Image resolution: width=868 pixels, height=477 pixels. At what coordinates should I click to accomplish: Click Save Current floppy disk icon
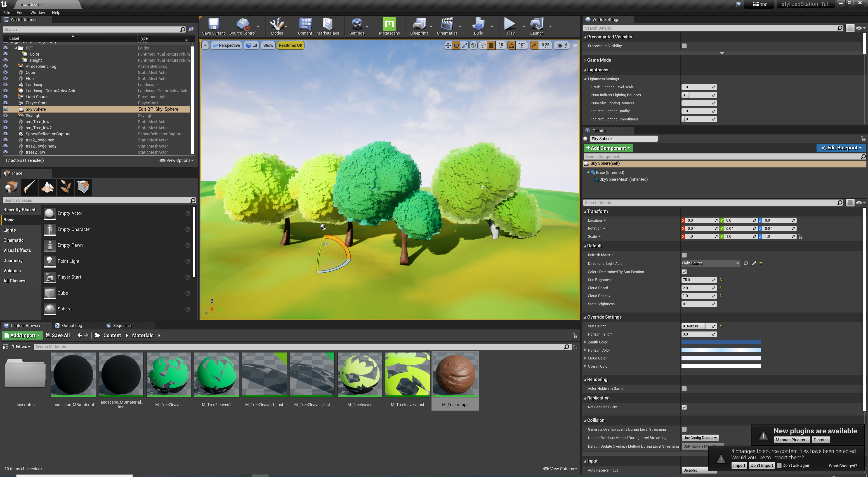213,24
